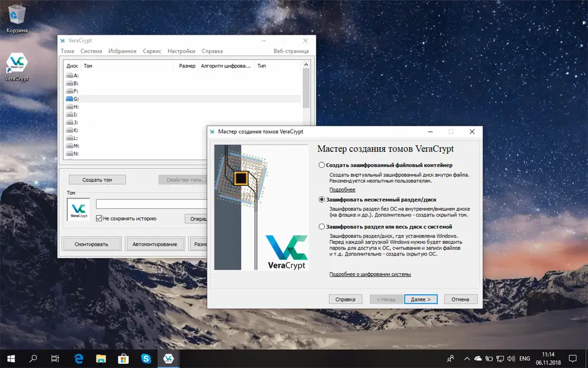Open the Избранное menu
Screen dimensions: 588x368
click(123, 51)
